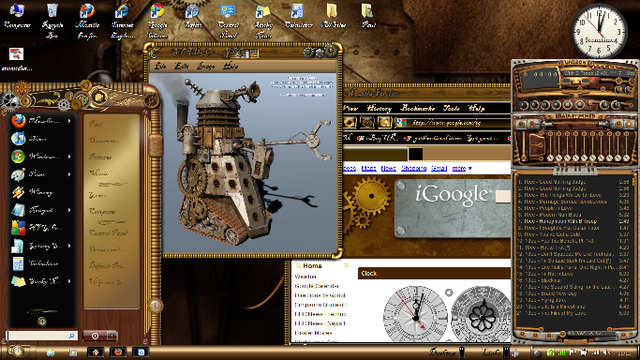Select 'People in Love' in Winamp playlist
Viewport: 640px width, 360px height.
573,208
